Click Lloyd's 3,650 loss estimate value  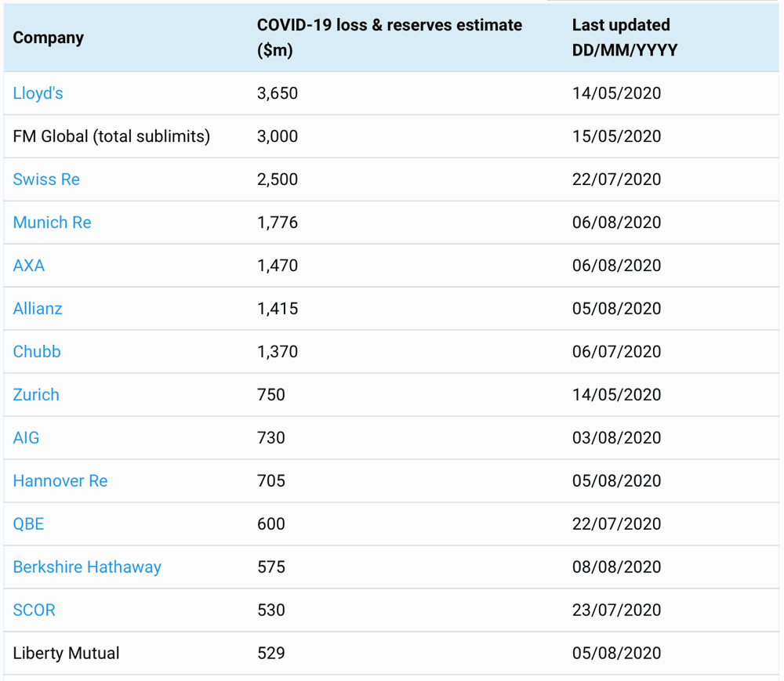278,93
